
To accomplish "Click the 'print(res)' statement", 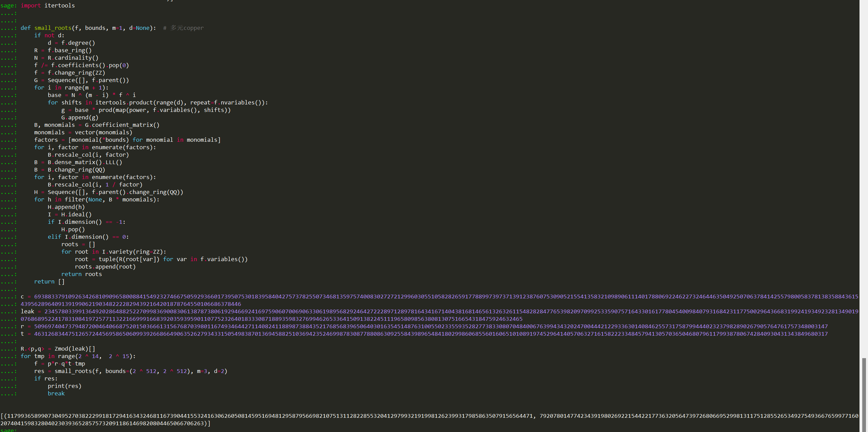I will pyautogui.click(x=64, y=386).
